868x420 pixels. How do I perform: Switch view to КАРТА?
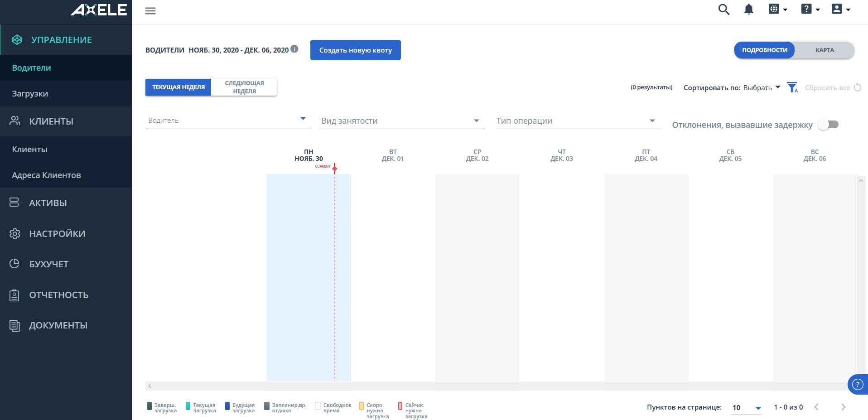click(825, 50)
